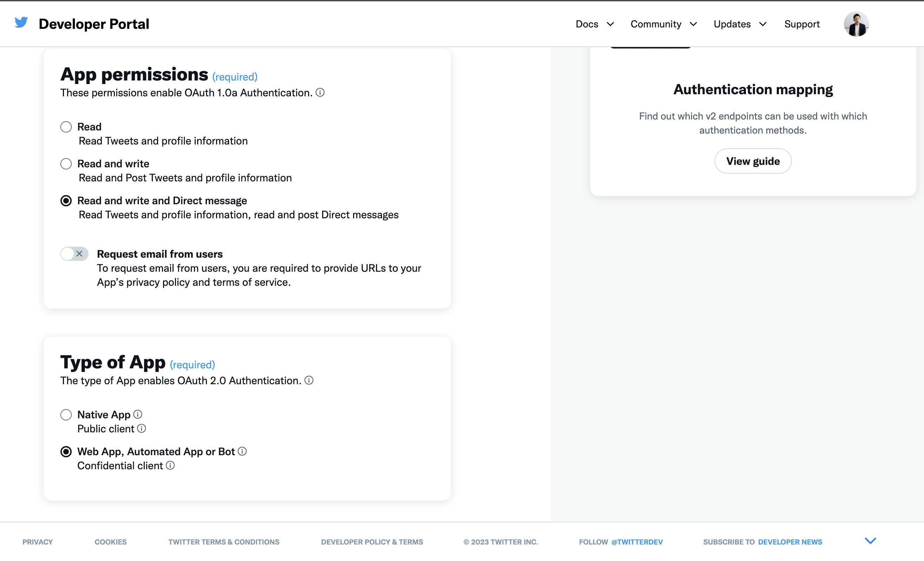Expand the Community dropdown menu
Screen dimensions: 924x561
pyautogui.click(x=664, y=24)
